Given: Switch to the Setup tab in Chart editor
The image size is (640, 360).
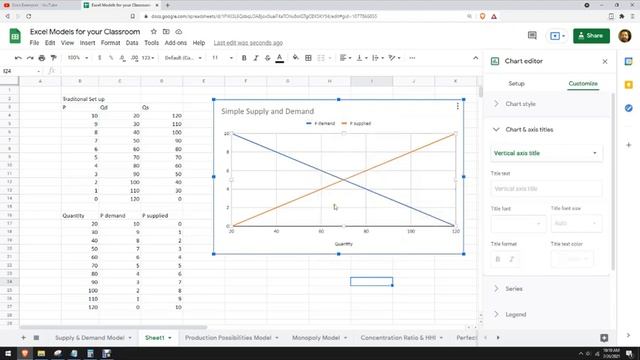Looking at the screenshot, I should click(x=516, y=84).
